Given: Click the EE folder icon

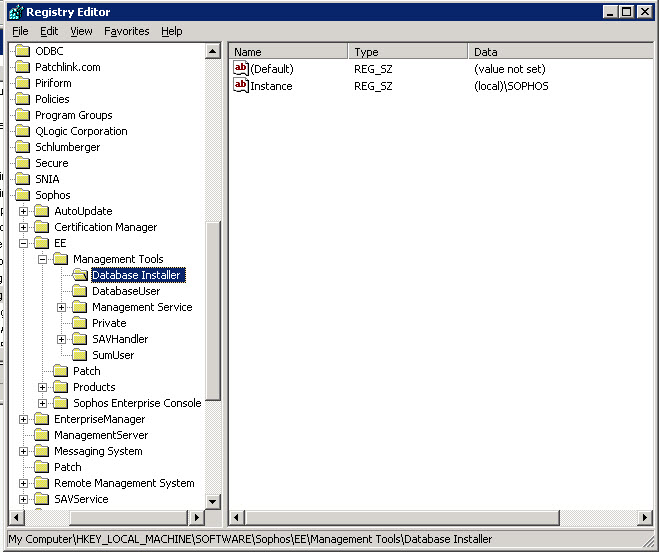Looking at the screenshot, I should click(41, 243).
